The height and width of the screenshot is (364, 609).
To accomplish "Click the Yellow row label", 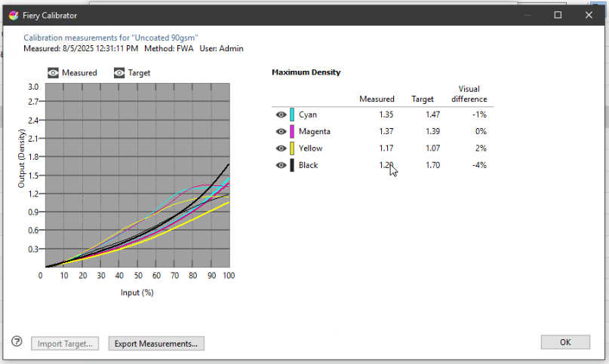I will 310,148.
